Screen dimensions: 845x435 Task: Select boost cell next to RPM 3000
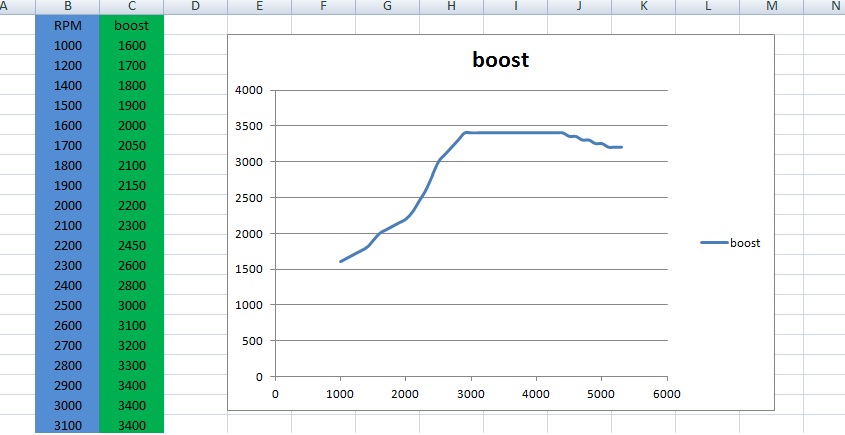(x=131, y=405)
